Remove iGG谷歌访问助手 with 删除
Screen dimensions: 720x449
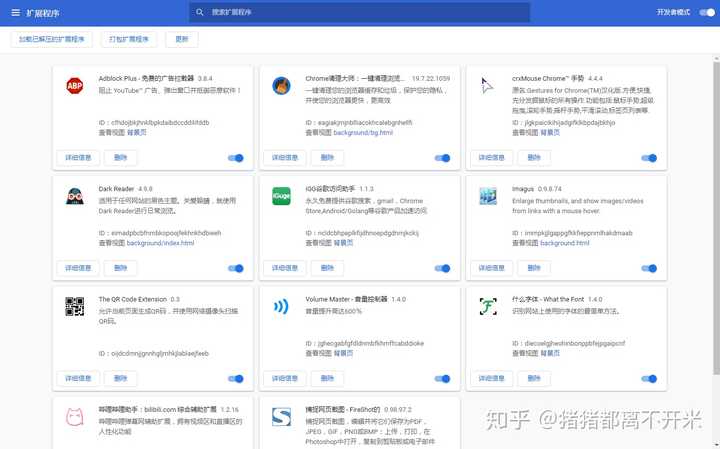pos(327,268)
